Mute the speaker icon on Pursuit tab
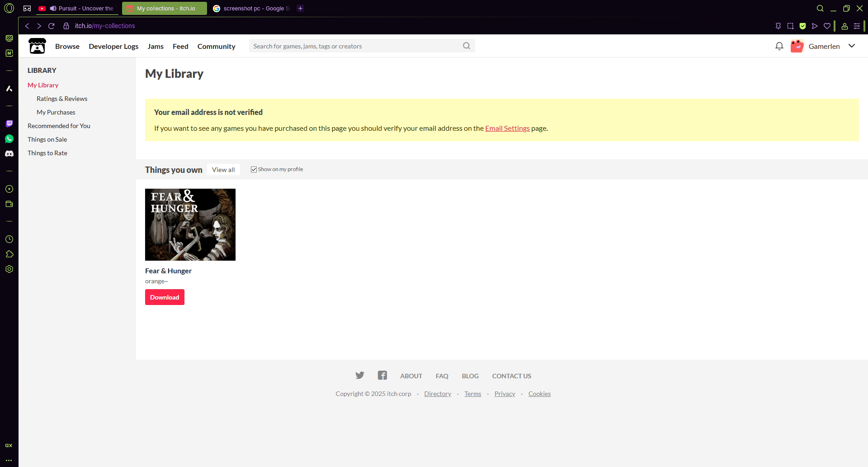Screen dimensions: 868x467 click(53, 8)
